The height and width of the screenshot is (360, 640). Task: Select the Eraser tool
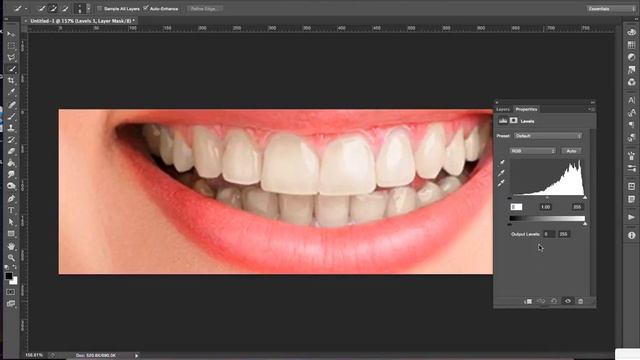11,151
